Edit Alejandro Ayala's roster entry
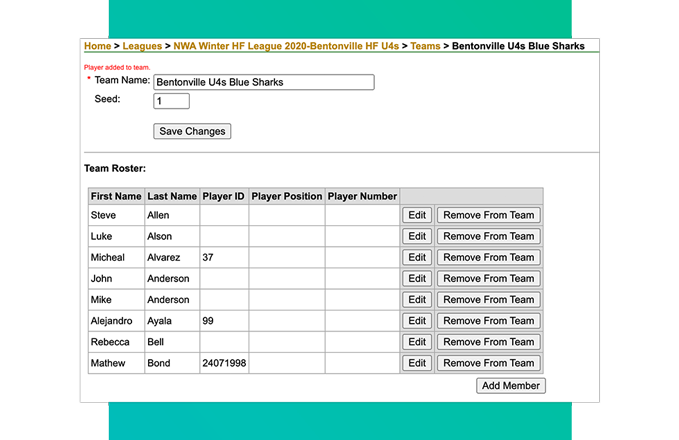 coord(416,321)
